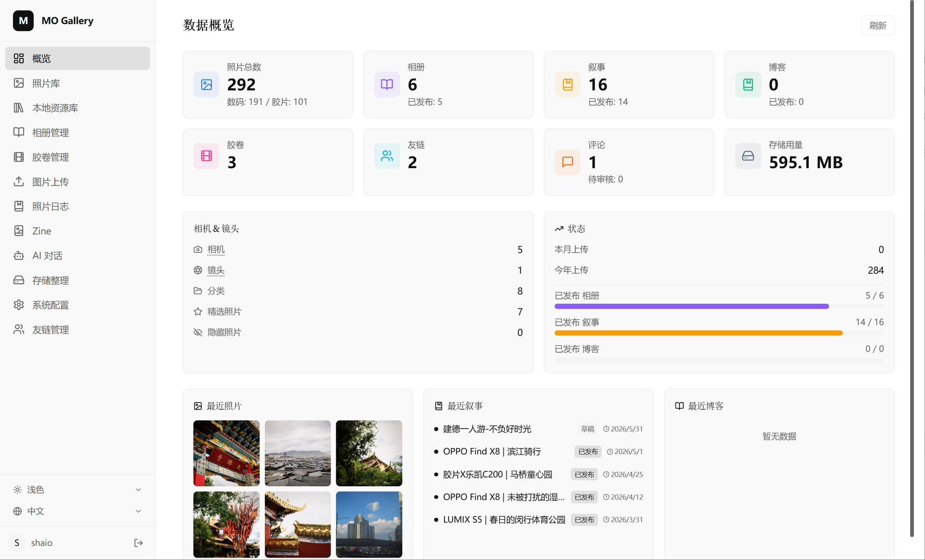Screen dimensions: 925x560
Task: Click the shaio user avatar
Action: point(17,543)
